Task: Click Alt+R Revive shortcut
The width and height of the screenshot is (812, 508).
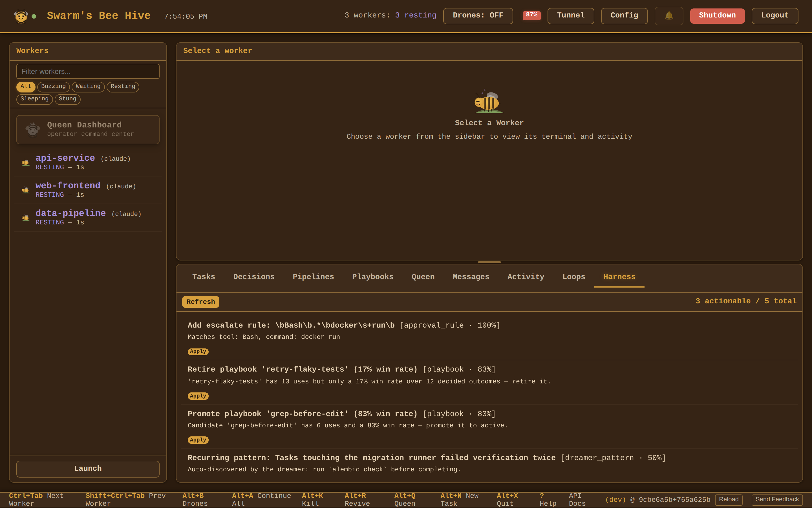Action: pos(357,500)
